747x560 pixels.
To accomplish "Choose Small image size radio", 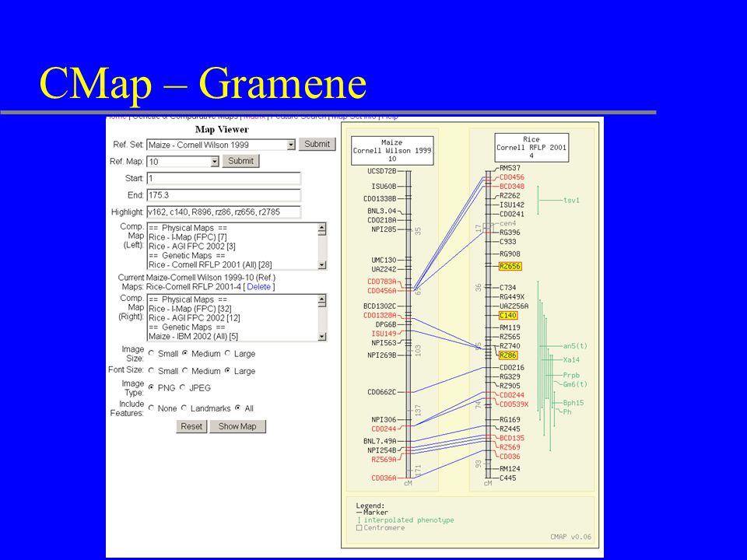I will (152, 353).
